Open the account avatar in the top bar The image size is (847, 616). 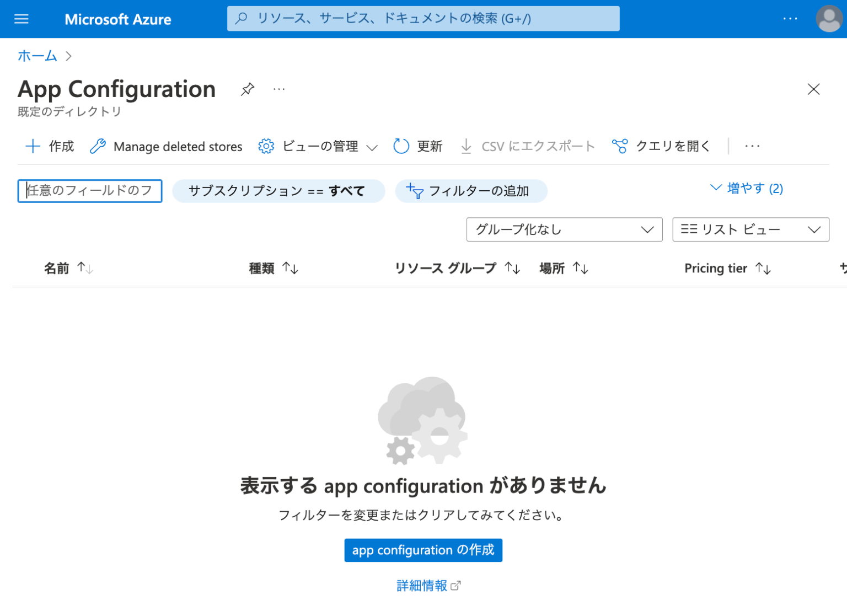point(828,18)
